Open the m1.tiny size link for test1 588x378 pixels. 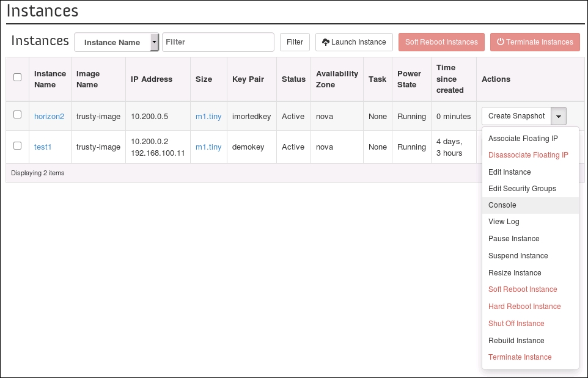click(x=208, y=147)
